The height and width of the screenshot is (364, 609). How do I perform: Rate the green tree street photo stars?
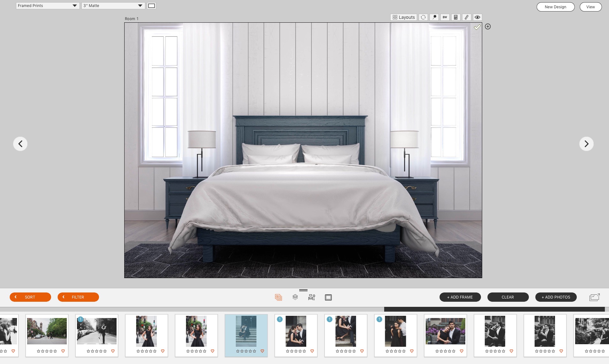click(x=47, y=351)
